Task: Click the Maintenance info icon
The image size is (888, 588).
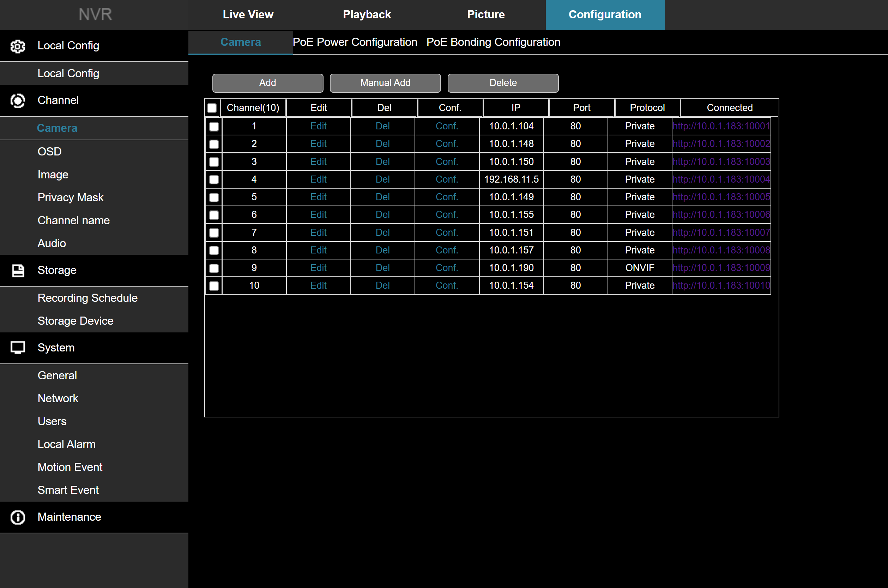Action: pyautogui.click(x=18, y=517)
